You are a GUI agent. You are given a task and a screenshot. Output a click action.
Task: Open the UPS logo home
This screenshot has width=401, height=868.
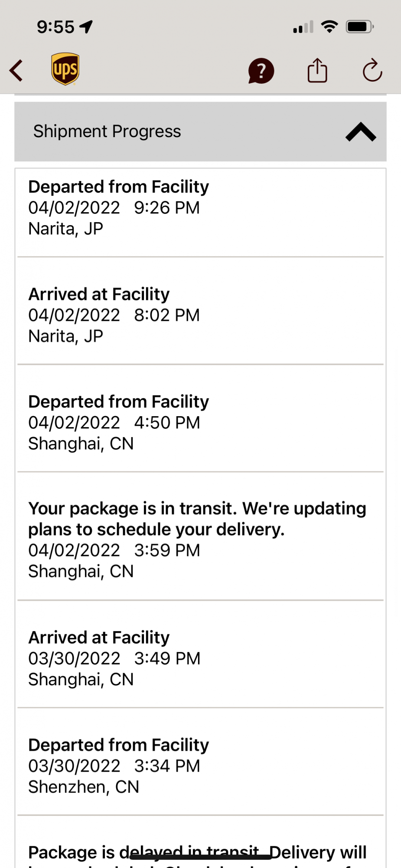click(x=65, y=69)
